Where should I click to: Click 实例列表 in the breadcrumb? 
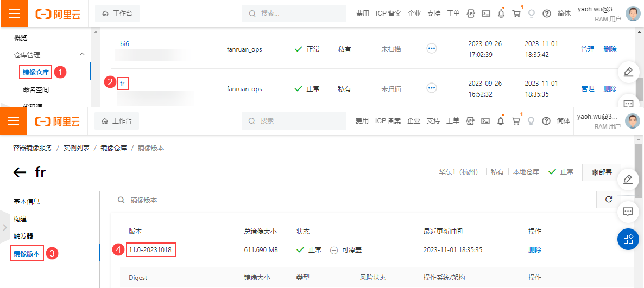click(77, 148)
